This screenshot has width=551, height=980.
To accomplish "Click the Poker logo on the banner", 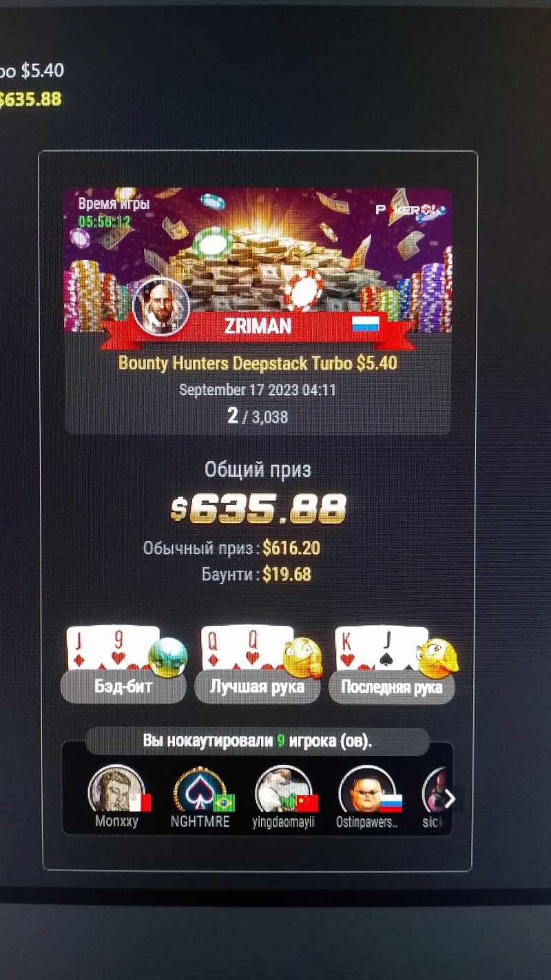I will (x=410, y=210).
